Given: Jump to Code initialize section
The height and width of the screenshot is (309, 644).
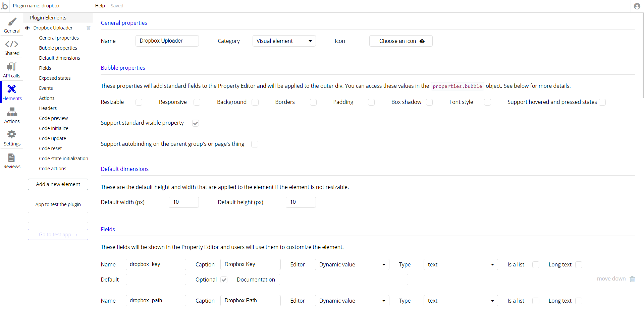Looking at the screenshot, I should [x=54, y=128].
